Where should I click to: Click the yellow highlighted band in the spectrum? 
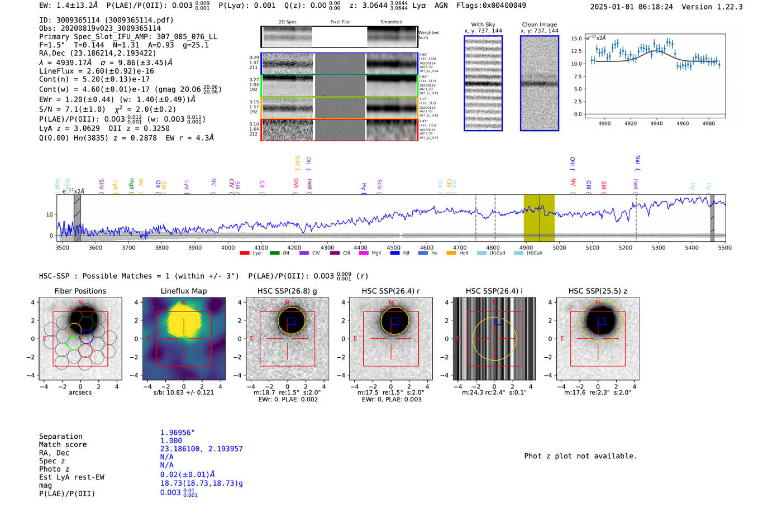click(x=539, y=218)
